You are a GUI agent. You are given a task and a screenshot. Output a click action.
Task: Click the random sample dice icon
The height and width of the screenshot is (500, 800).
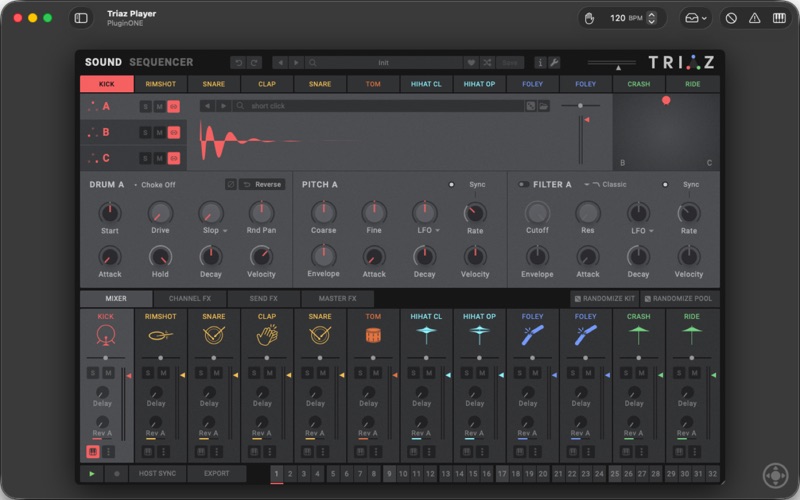531,106
